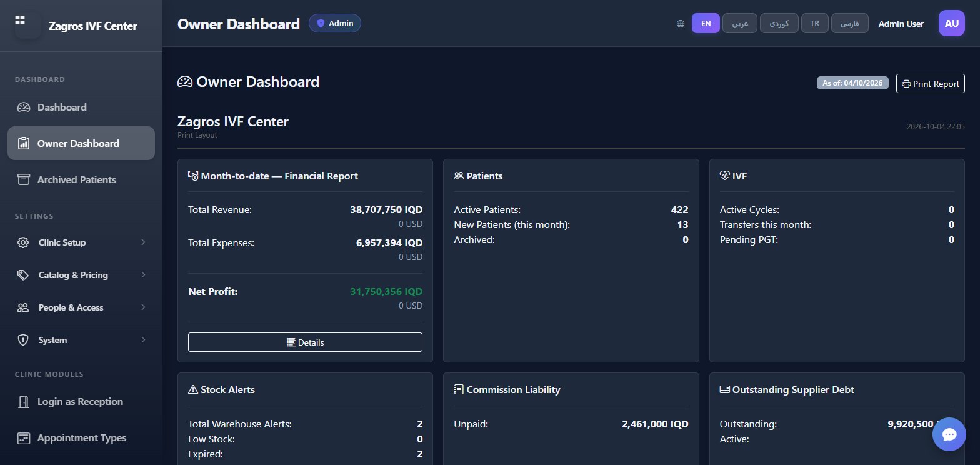Click the Catalog & Pricing tag icon
The image size is (980, 465).
coord(23,275)
